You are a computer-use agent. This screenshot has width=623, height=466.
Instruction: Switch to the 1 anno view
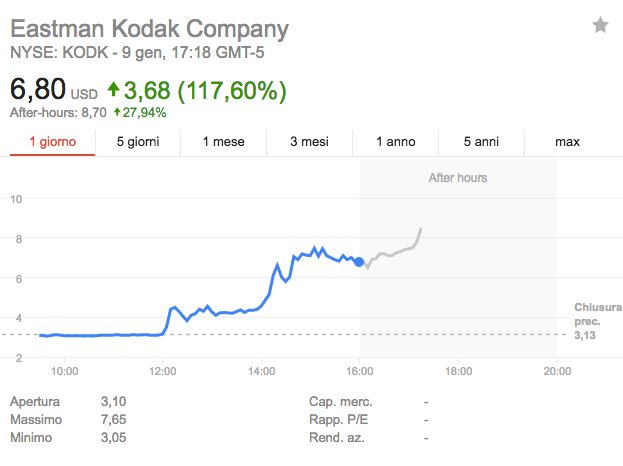click(395, 142)
